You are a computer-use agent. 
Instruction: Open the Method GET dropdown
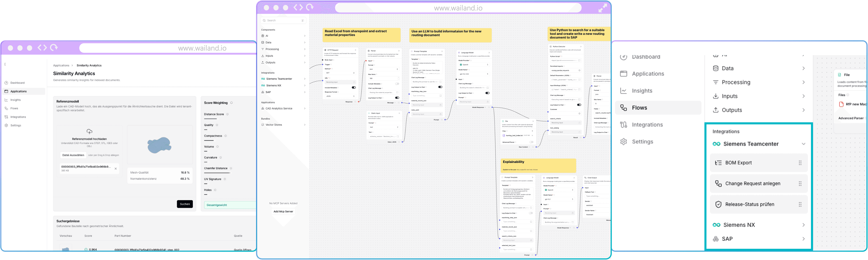[340, 73]
